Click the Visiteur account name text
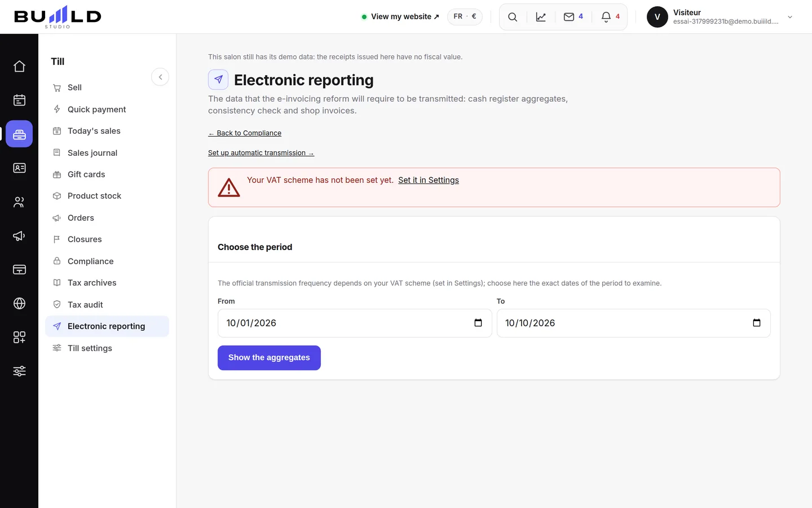The width and height of the screenshot is (812, 508). [x=687, y=12]
